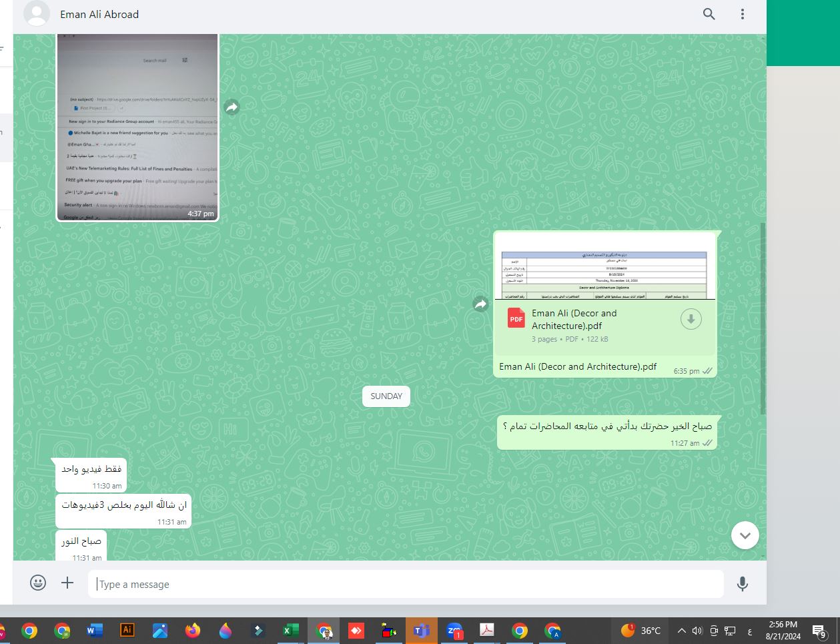Search within the Eman Ali Abroad chat

(709, 14)
